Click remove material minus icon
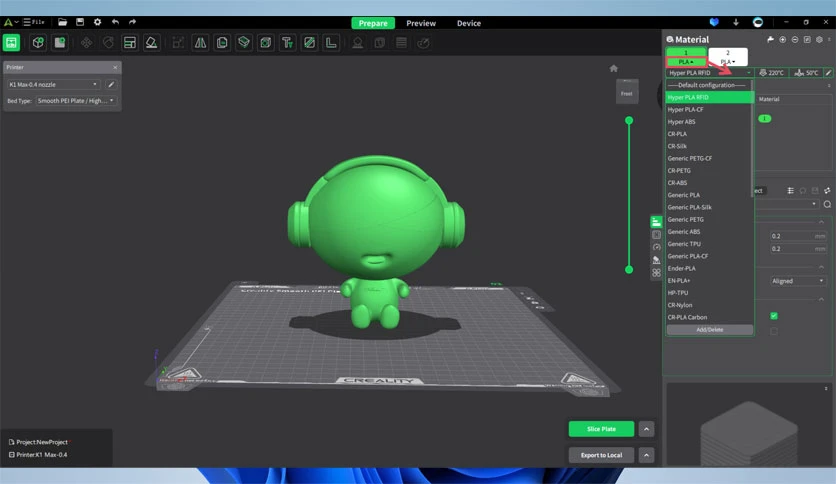 coord(795,39)
